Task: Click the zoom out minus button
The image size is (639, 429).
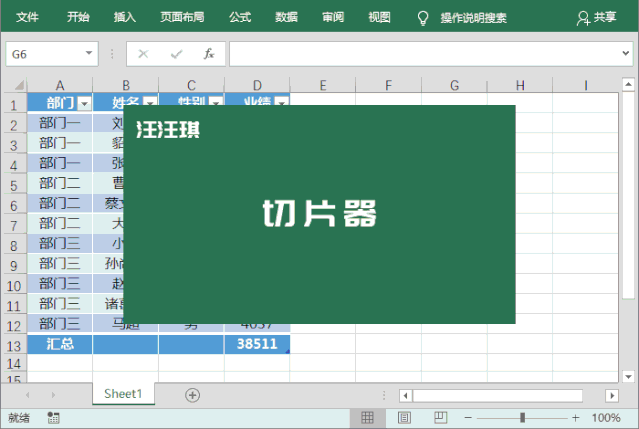Action: tap(468, 418)
